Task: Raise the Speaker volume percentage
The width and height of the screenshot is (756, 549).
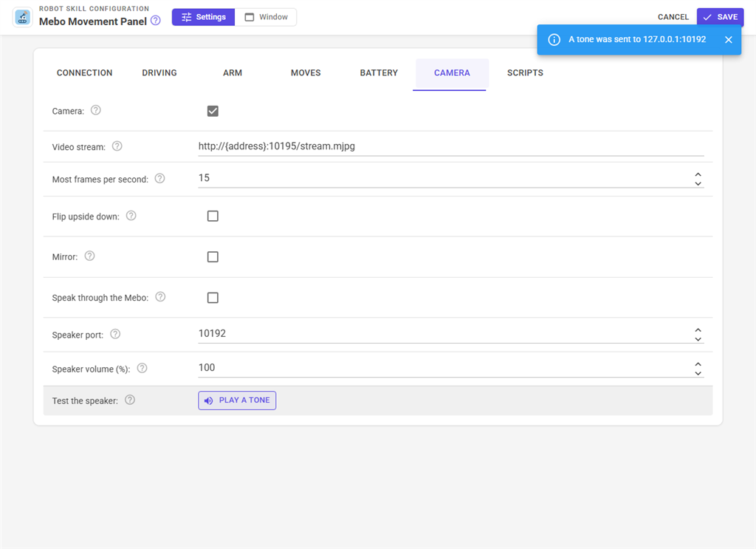Action: coord(698,364)
